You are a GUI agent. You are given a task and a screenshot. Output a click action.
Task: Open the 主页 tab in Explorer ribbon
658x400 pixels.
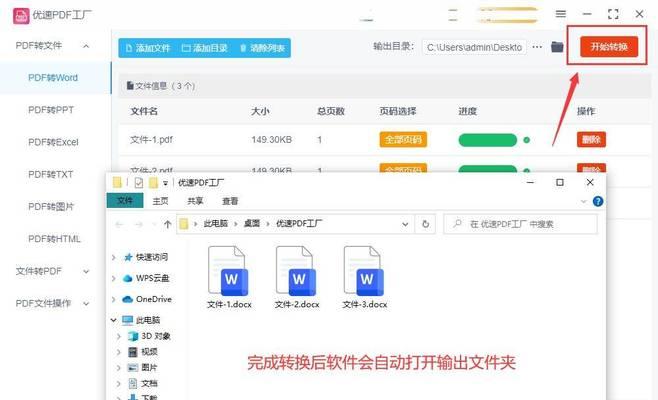[160, 201]
